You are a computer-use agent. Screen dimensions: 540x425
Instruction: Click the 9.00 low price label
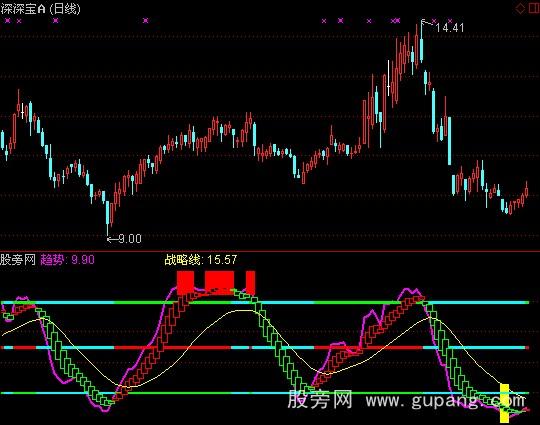pyautogui.click(x=130, y=239)
